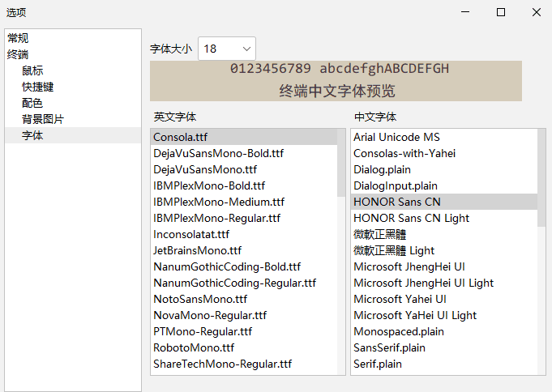Open the 配色 settings page
Viewport: 552px width, 392px height.
pos(32,103)
